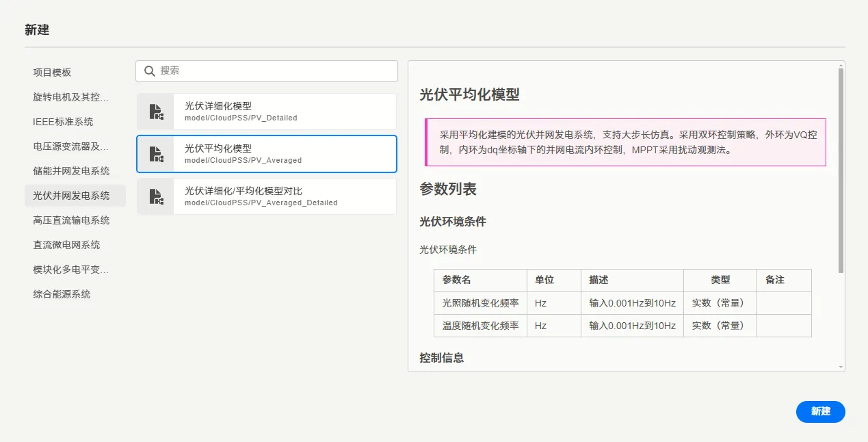Screen dimensions: 868x442
Task: Select the 模块化多电平变… category
Action: coord(75,270)
